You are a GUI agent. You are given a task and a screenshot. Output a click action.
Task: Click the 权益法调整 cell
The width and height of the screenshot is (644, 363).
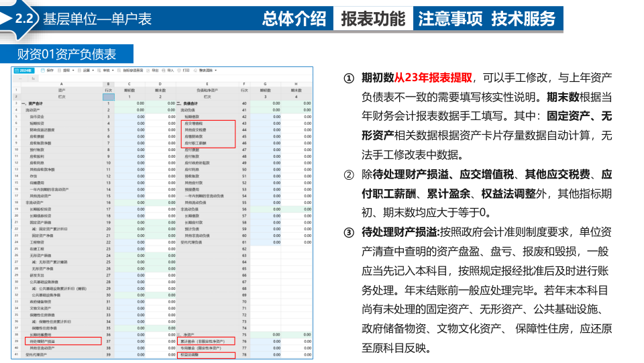coord(206,355)
